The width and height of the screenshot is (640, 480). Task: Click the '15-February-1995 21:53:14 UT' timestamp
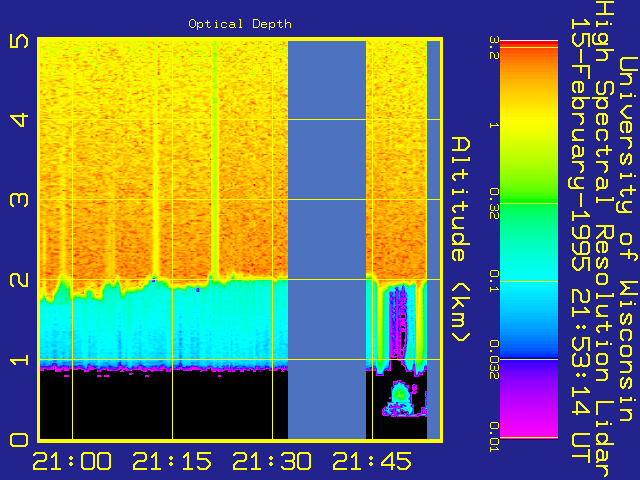pyautogui.click(x=580, y=241)
